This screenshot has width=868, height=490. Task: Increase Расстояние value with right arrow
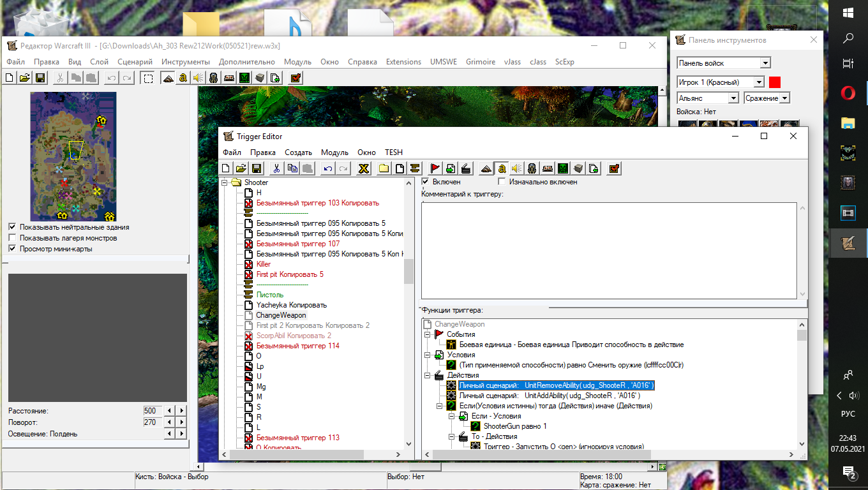pos(182,411)
